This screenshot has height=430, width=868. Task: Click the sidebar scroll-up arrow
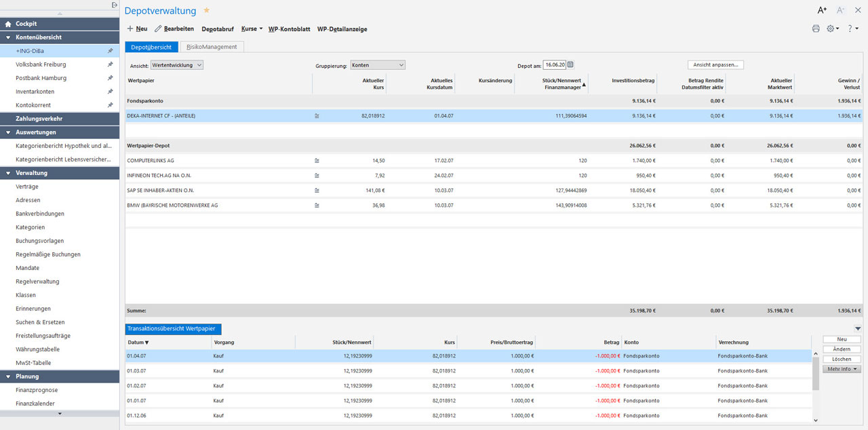click(60, 14)
